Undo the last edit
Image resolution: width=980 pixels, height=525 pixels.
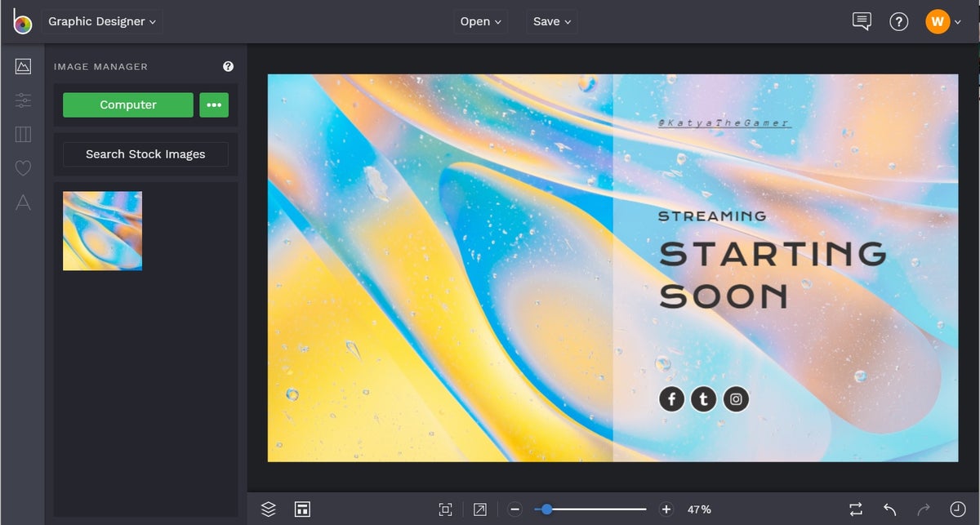pos(890,509)
